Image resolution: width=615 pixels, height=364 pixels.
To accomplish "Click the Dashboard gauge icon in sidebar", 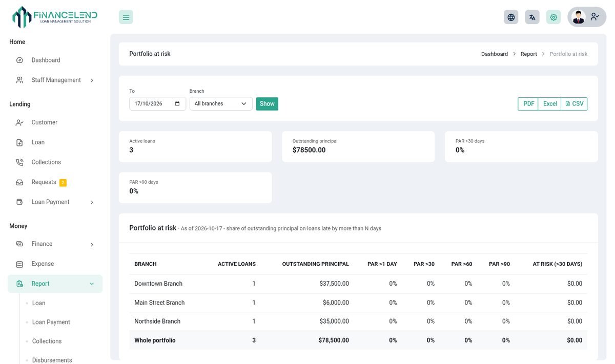I will click(x=19, y=60).
